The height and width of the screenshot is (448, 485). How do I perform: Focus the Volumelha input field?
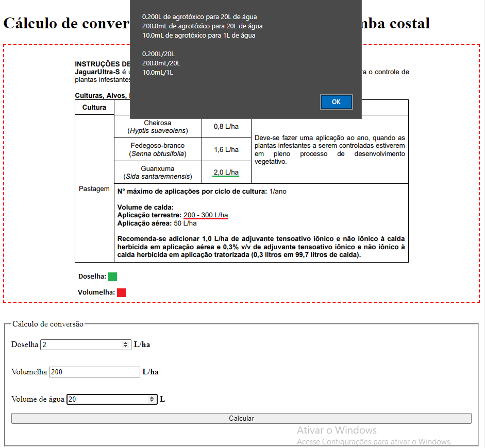94,372
